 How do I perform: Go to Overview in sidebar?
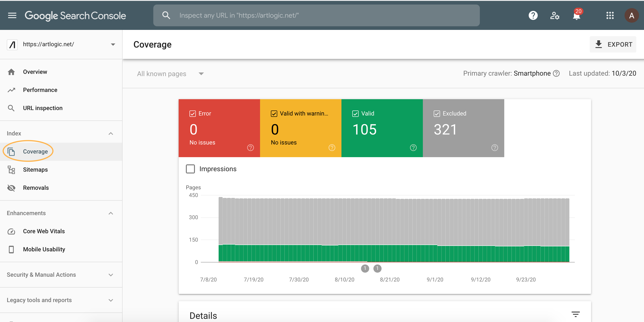coord(61,72)
